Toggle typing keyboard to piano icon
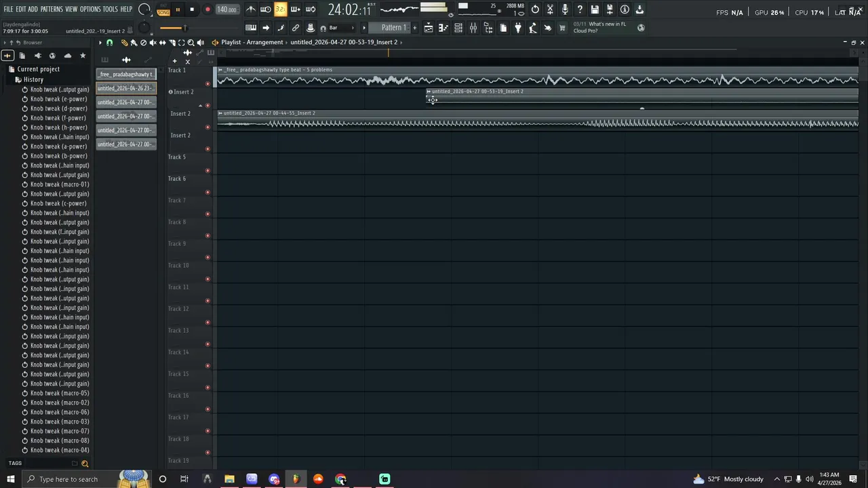Viewport: 868px width, 488px height. point(251,28)
